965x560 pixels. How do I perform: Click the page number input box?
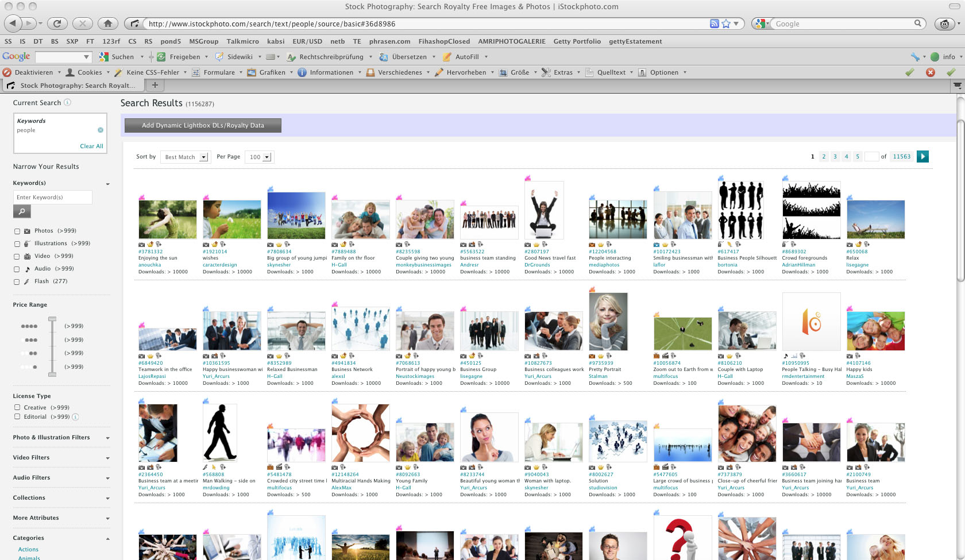pyautogui.click(x=871, y=156)
